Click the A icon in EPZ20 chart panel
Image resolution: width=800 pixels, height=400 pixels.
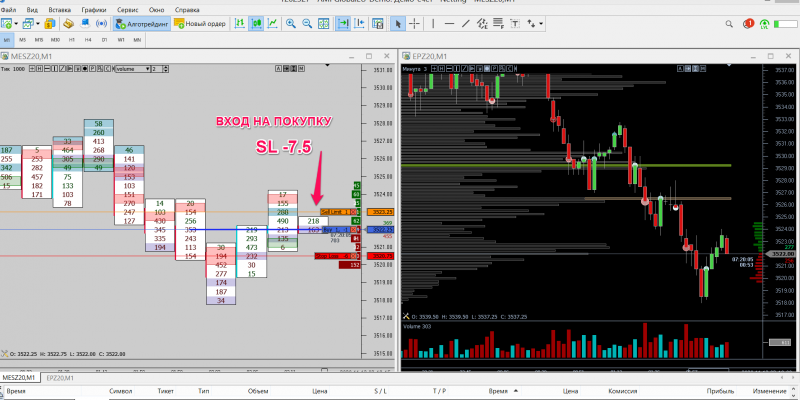680,69
